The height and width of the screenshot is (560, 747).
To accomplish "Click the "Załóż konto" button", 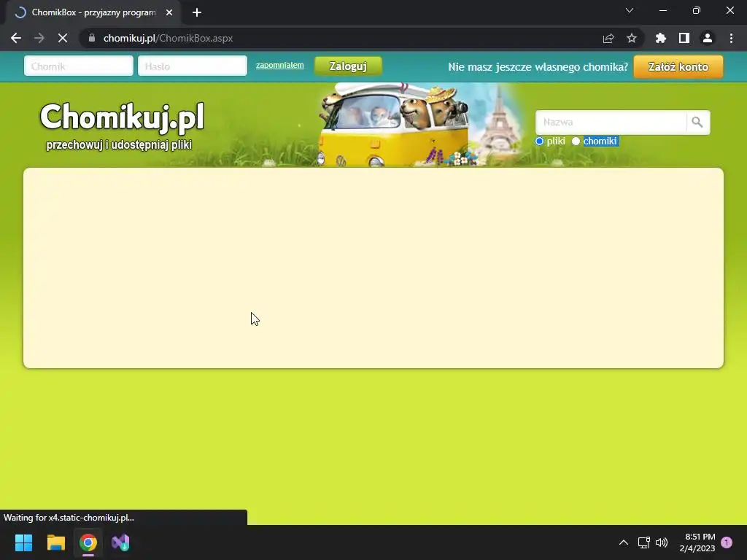I will pos(678,66).
